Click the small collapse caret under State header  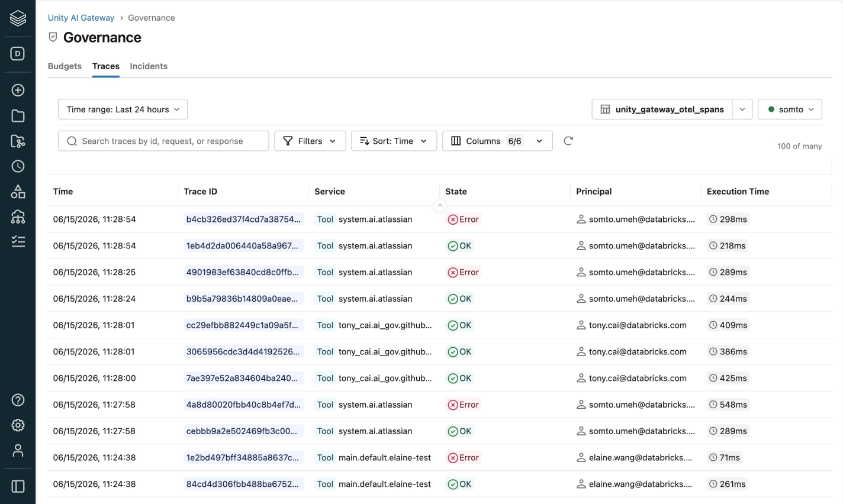[440, 205]
